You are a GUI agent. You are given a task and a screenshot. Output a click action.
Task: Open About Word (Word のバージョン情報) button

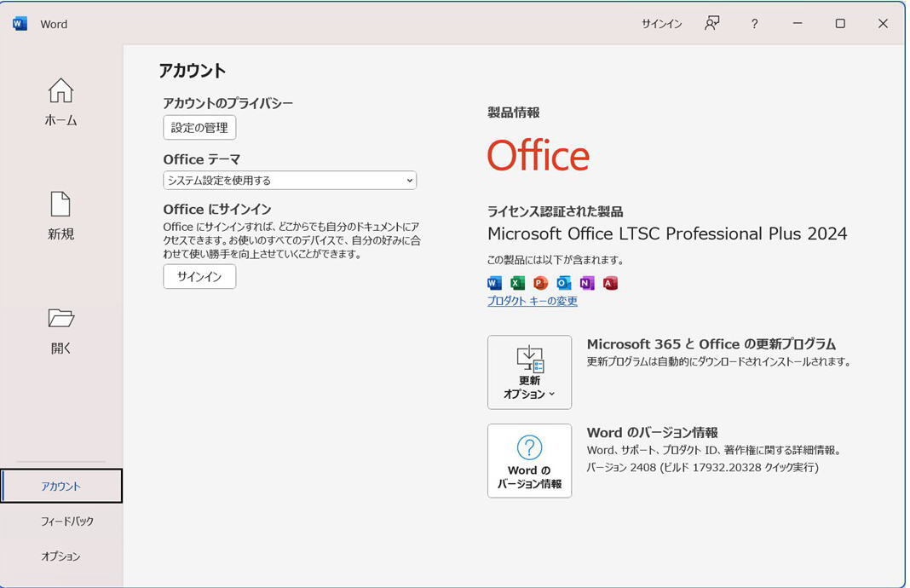[x=529, y=461]
